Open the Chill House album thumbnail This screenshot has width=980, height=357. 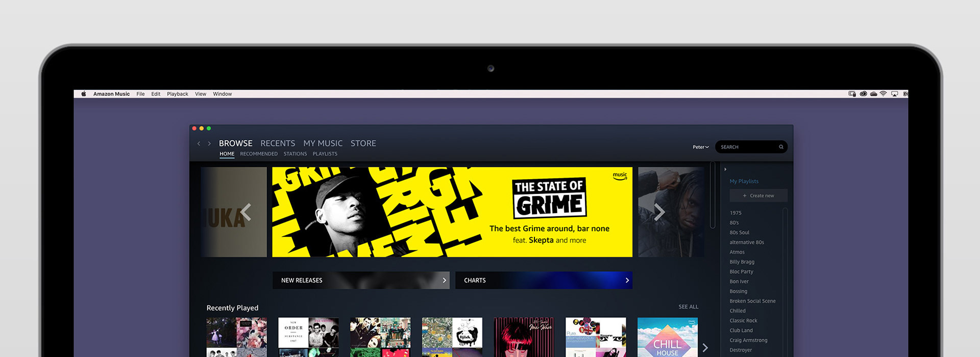coord(667,337)
